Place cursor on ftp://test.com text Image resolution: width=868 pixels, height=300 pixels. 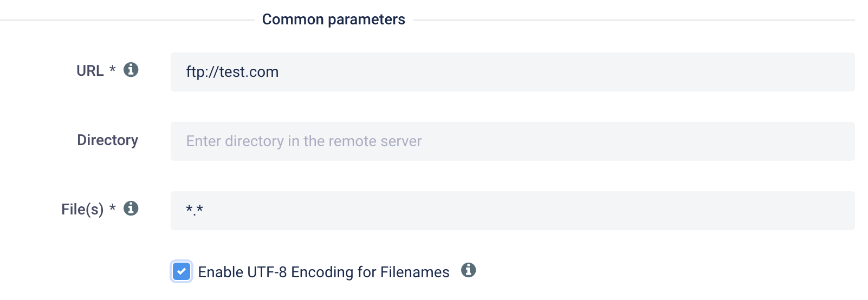coord(232,72)
